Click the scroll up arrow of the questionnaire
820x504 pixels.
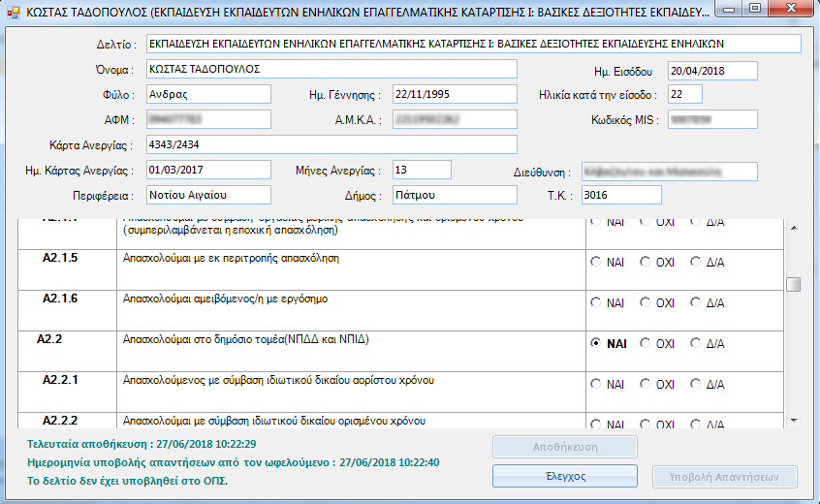click(x=793, y=228)
